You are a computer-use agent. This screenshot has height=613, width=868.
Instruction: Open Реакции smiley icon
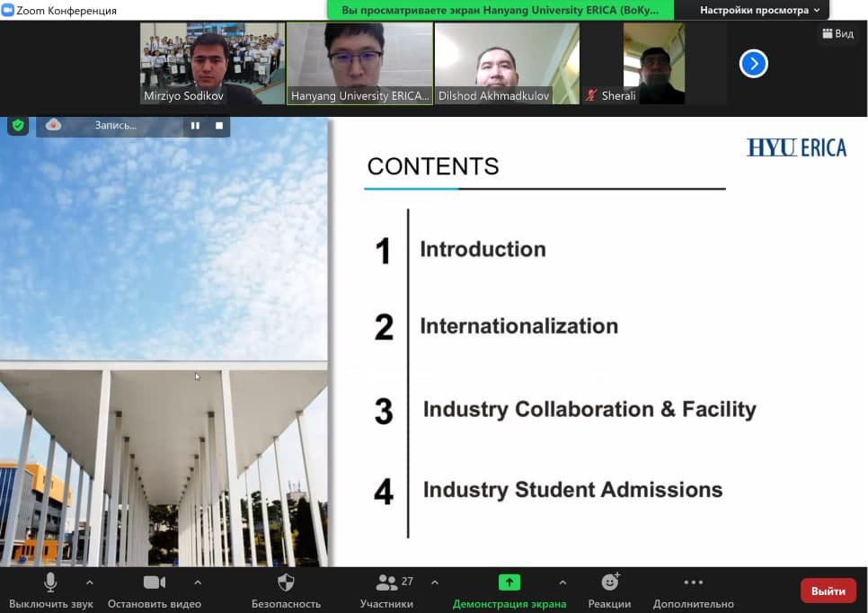610,582
